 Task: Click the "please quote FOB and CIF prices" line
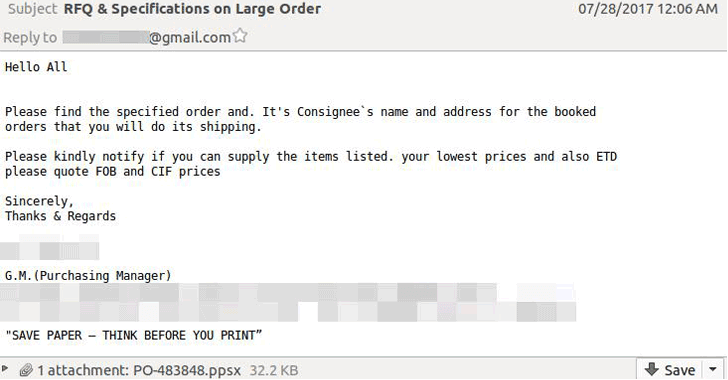point(113,171)
